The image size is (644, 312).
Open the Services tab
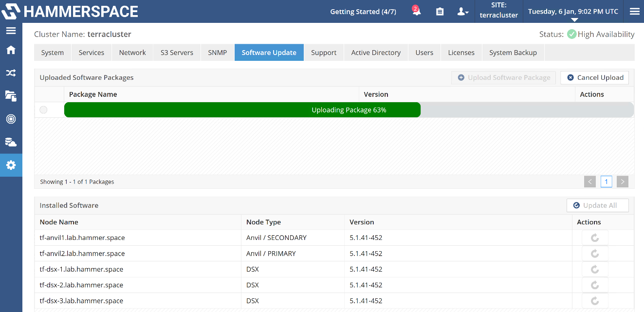tap(92, 53)
